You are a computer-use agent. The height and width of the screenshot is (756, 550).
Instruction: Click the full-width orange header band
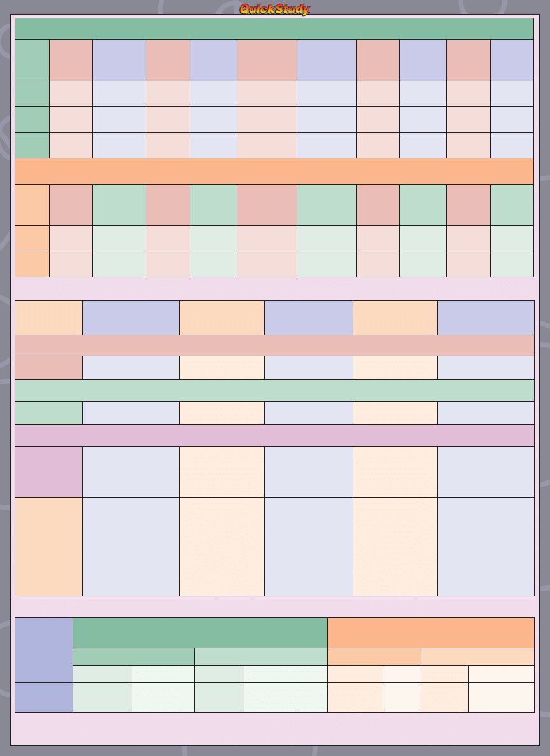(x=274, y=171)
